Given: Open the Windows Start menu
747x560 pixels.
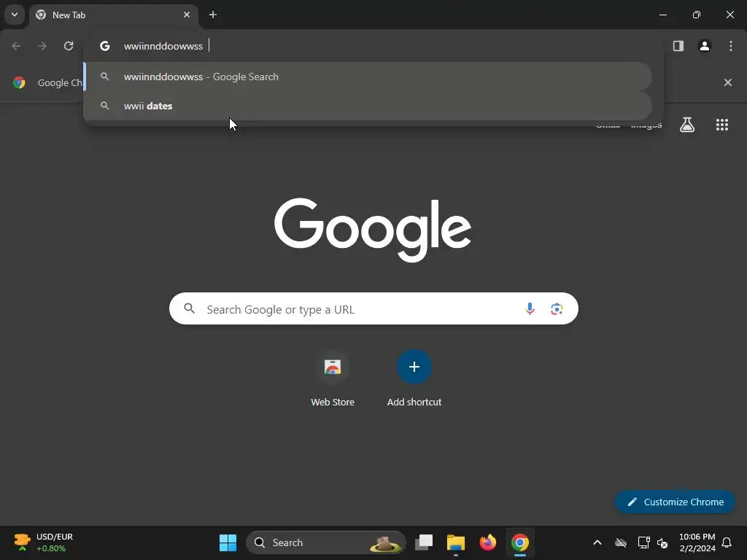Looking at the screenshot, I should point(228,542).
